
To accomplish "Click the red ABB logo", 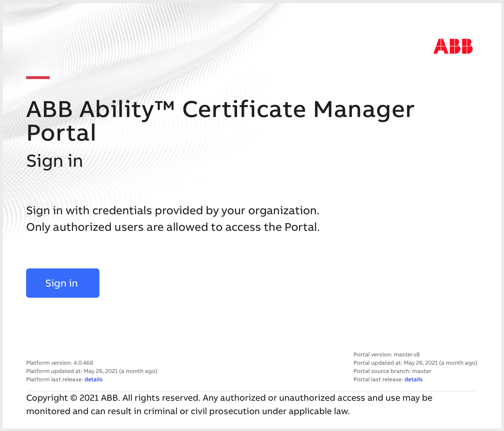I will click(453, 46).
